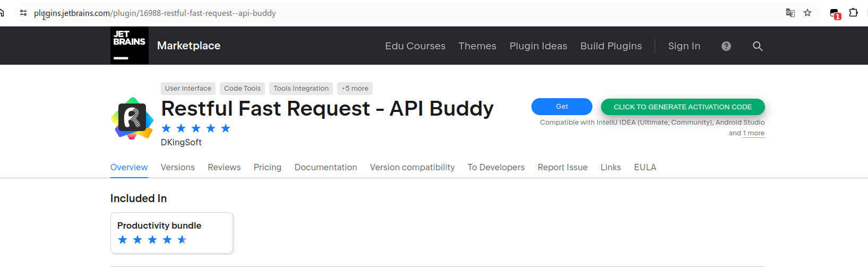Switch to the Versions tab

tap(178, 167)
